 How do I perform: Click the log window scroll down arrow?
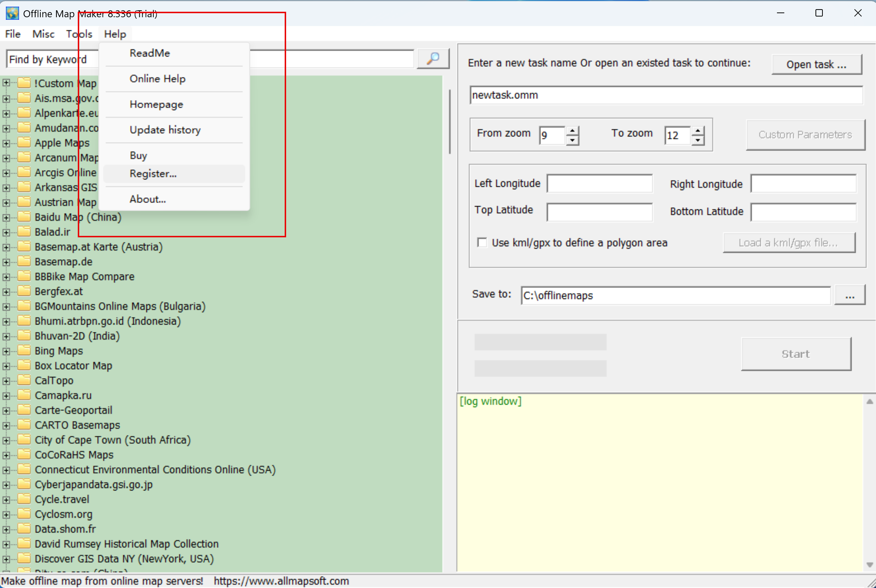click(870, 565)
